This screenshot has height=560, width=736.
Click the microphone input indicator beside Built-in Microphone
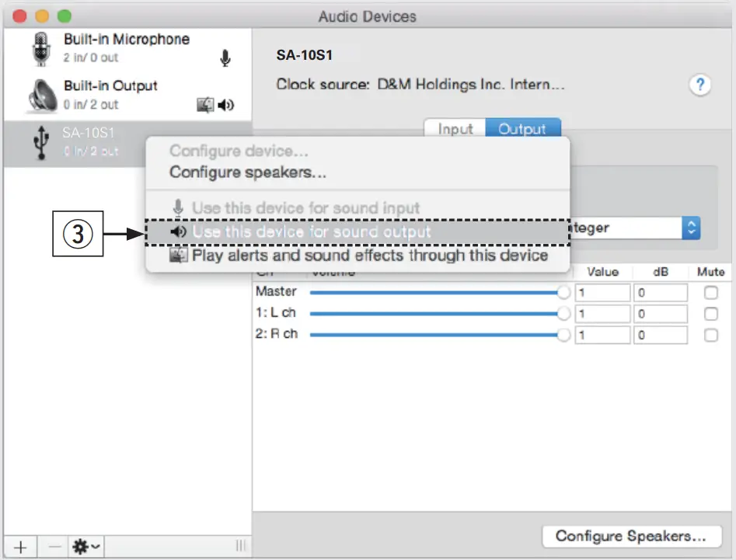click(225, 58)
